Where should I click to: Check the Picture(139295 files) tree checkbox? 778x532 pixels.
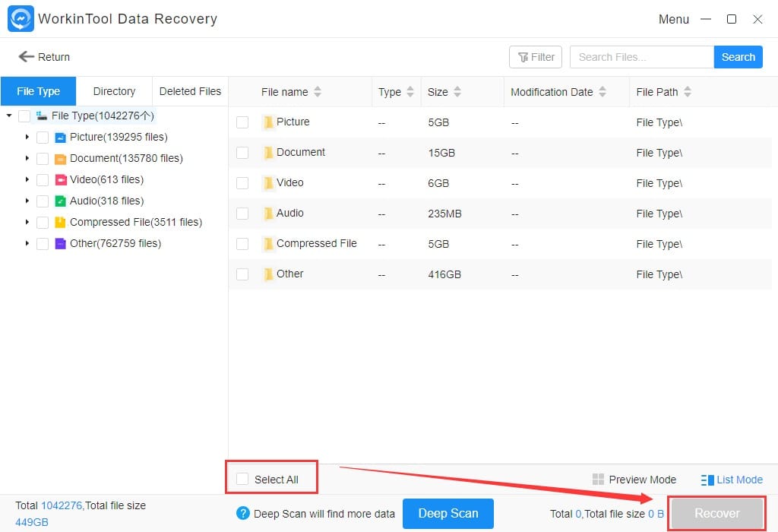click(43, 138)
